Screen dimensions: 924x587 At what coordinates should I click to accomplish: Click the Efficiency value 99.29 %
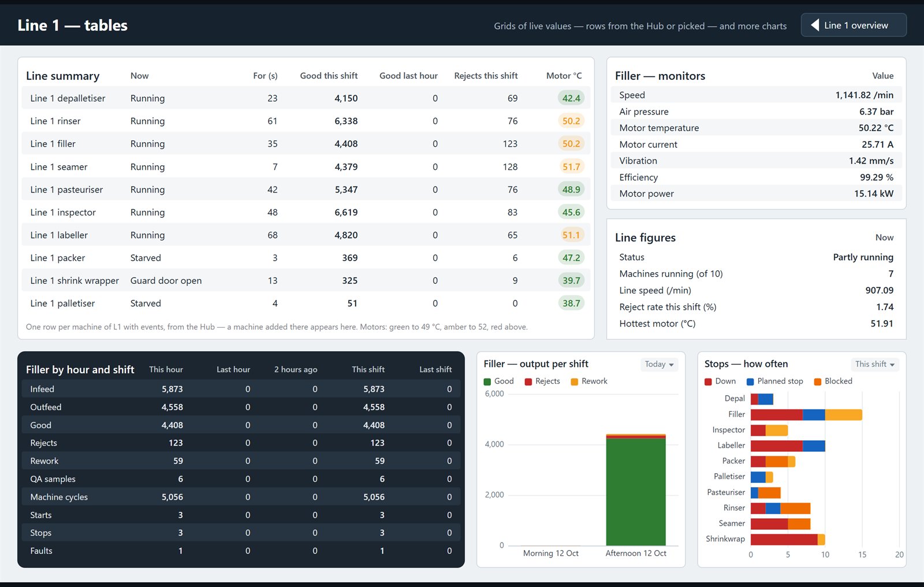[x=876, y=177]
